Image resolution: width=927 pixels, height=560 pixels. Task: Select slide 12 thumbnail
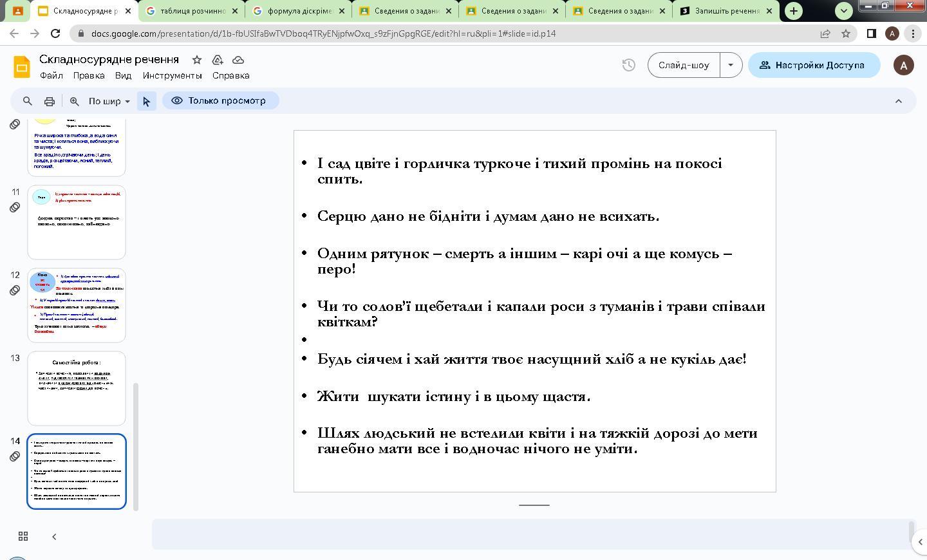[77, 305]
